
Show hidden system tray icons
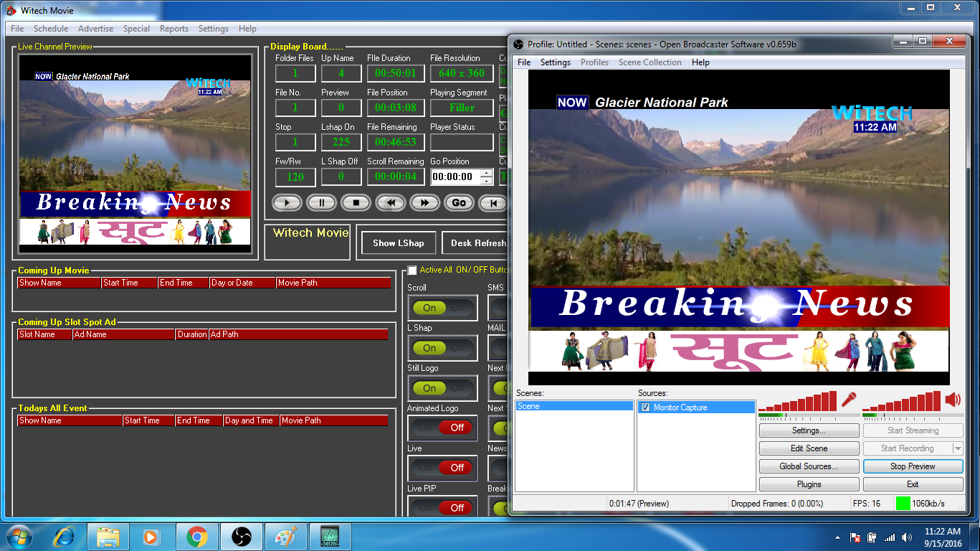pyautogui.click(x=837, y=537)
